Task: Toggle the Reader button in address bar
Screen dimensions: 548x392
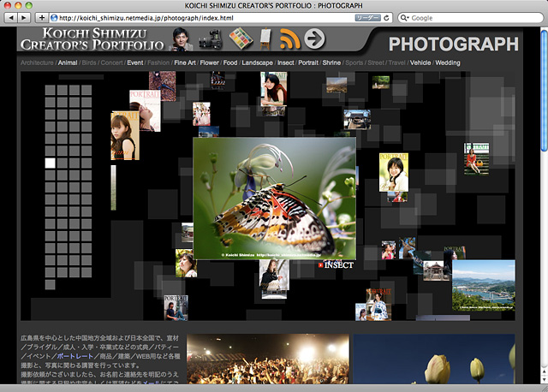Action: 367,18
